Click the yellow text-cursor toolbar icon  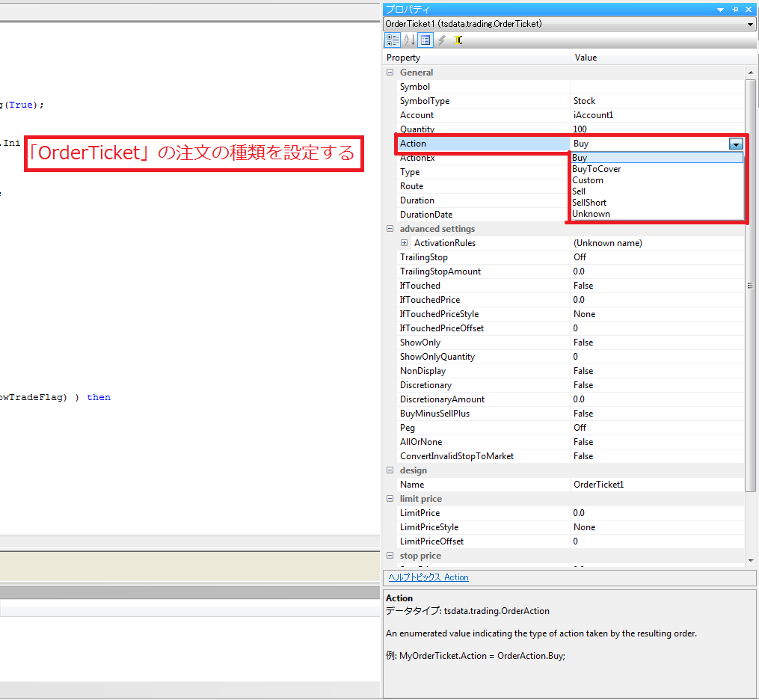tap(458, 40)
